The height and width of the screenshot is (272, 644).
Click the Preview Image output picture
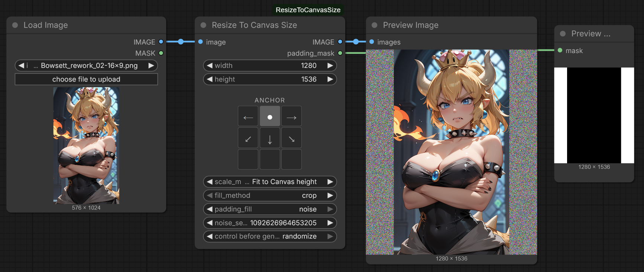tap(452, 152)
